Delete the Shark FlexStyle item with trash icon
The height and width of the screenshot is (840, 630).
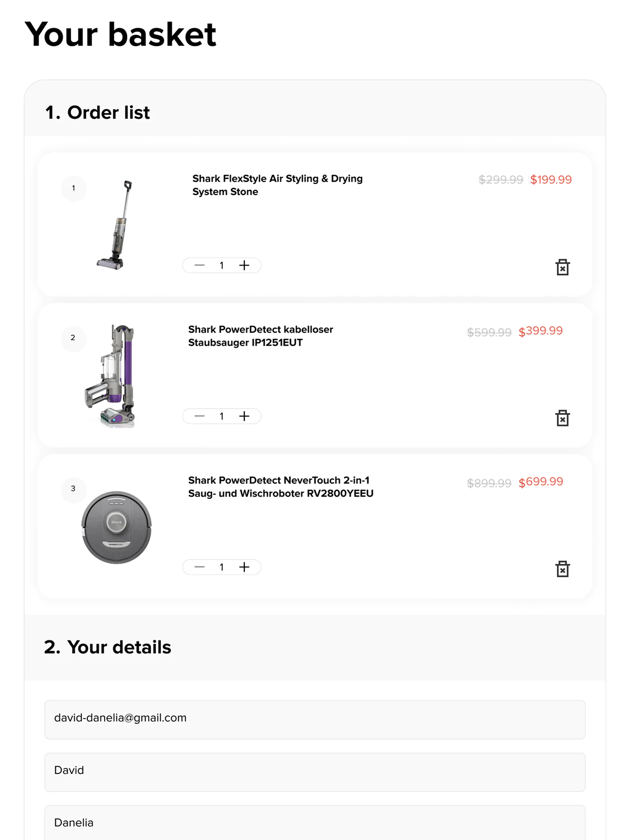562,267
